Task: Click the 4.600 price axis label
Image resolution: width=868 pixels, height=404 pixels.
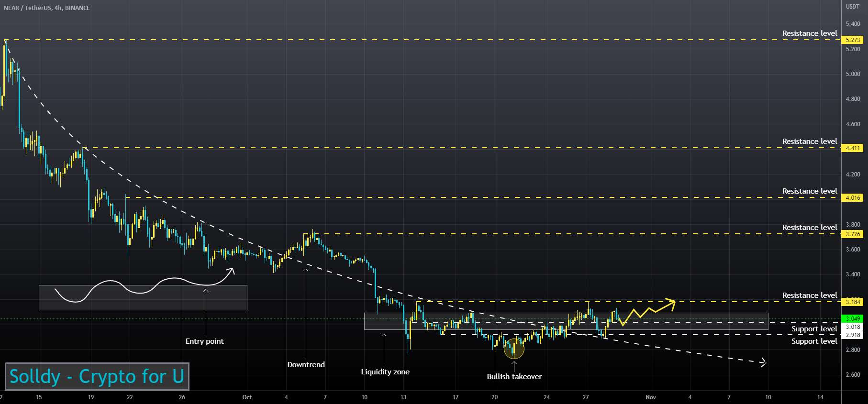Action: pyautogui.click(x=853, y=124)
